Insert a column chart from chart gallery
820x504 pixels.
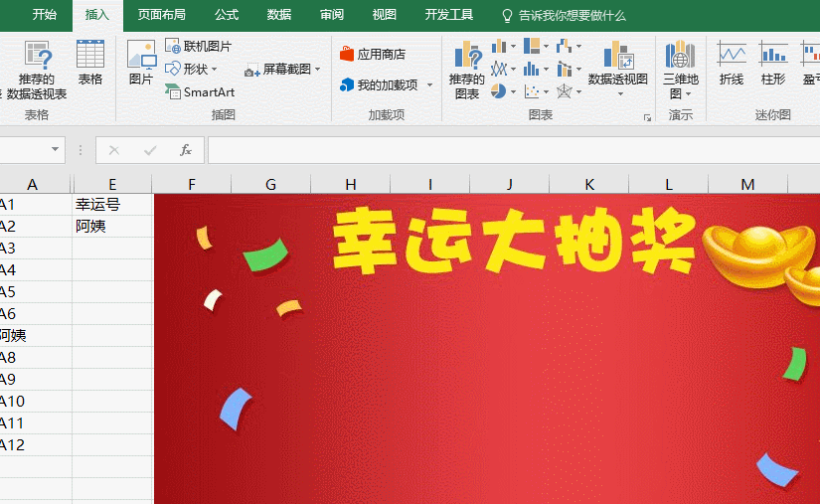499,47
